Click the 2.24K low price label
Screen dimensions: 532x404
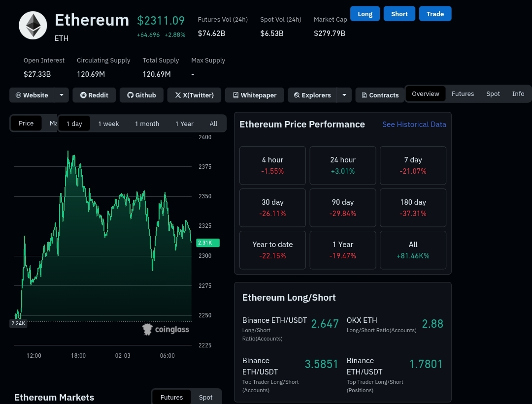pyautogui.click(x=18, y=323)
